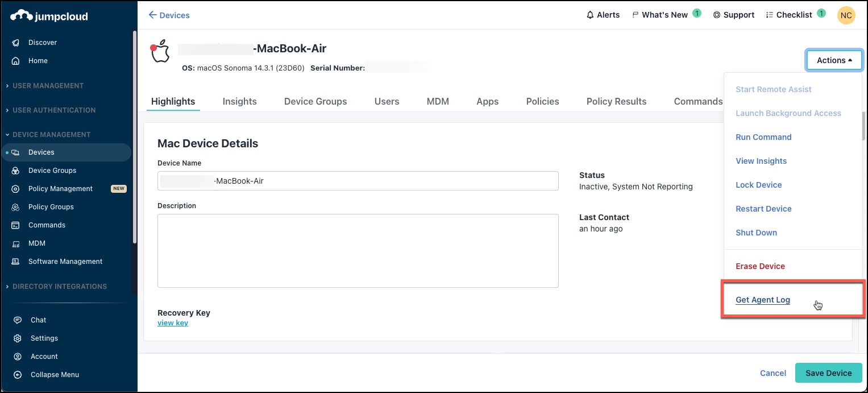
Task: Collapse the sidebar menu
Action: point(18,375)
